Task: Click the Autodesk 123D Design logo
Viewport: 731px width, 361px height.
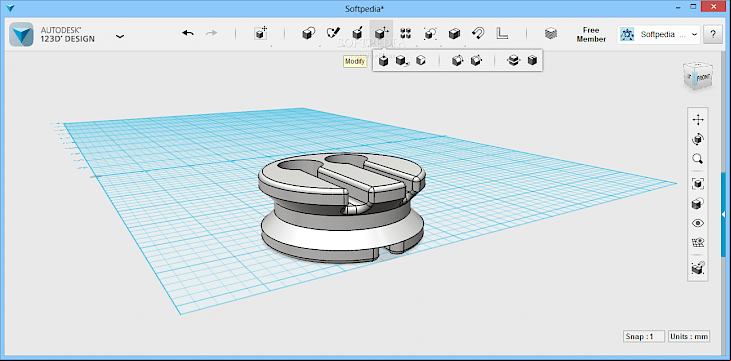Action: tap(21, 35)
